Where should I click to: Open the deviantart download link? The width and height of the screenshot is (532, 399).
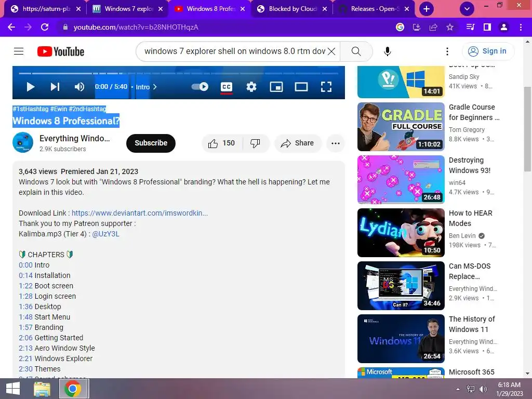pyautogui.click(x=140, y=213)
